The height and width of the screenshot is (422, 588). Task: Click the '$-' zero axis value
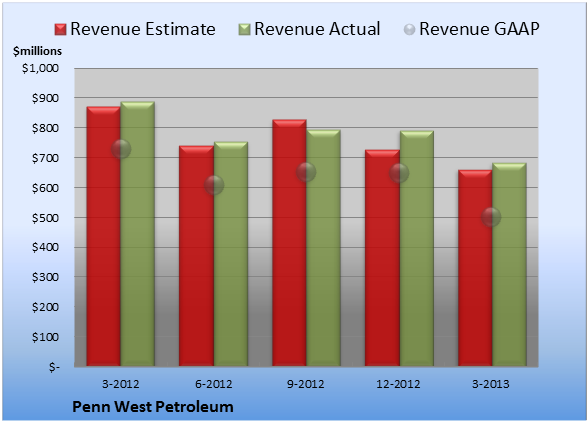tap(54, 367)
